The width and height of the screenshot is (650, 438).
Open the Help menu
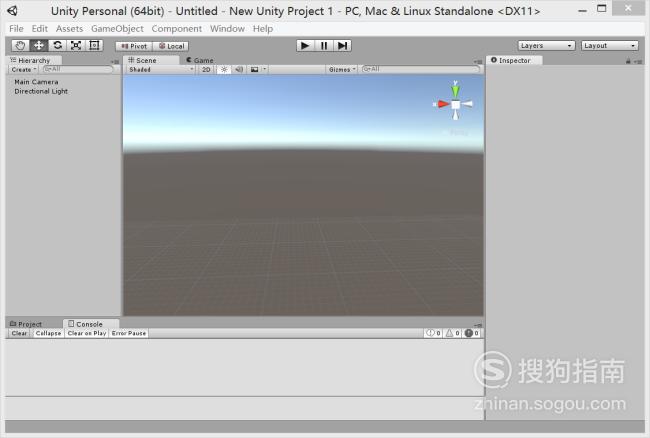coord(263,29)
